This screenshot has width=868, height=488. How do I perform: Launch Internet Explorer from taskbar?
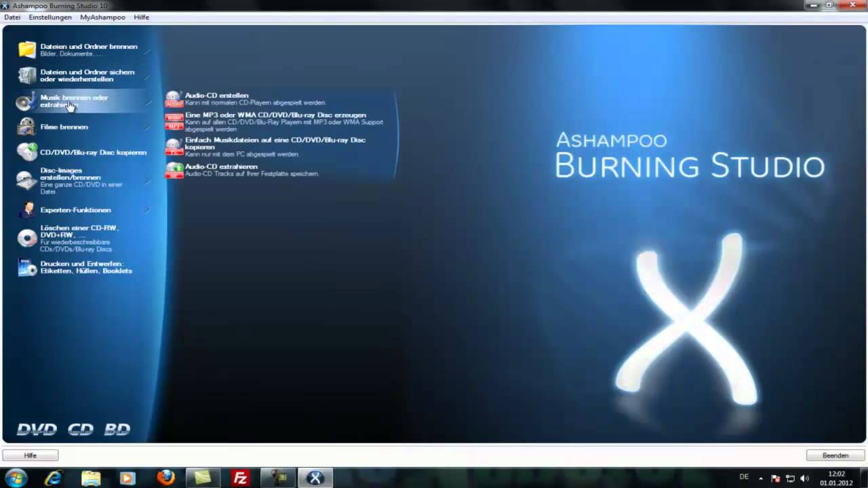coord(53,478)
